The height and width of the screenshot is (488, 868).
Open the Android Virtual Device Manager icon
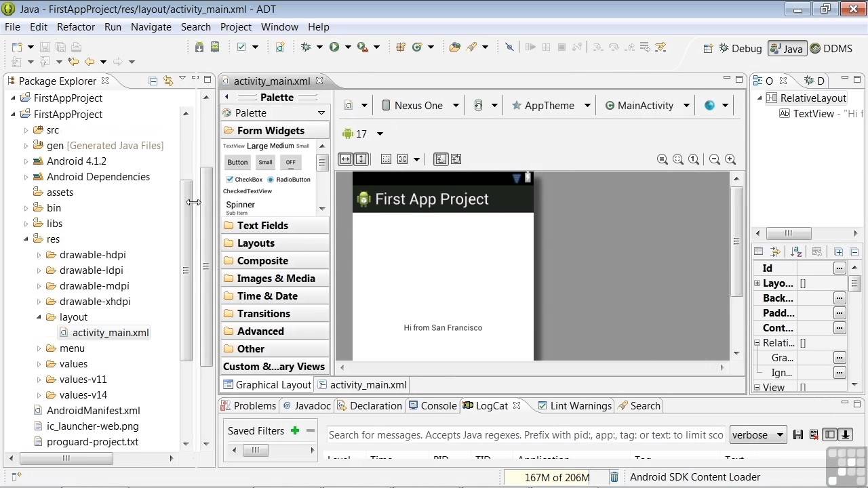(215, 47)
